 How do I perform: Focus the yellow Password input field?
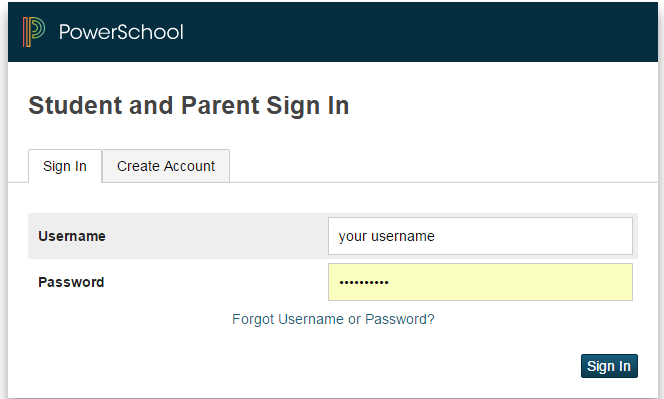coord(480,282)
